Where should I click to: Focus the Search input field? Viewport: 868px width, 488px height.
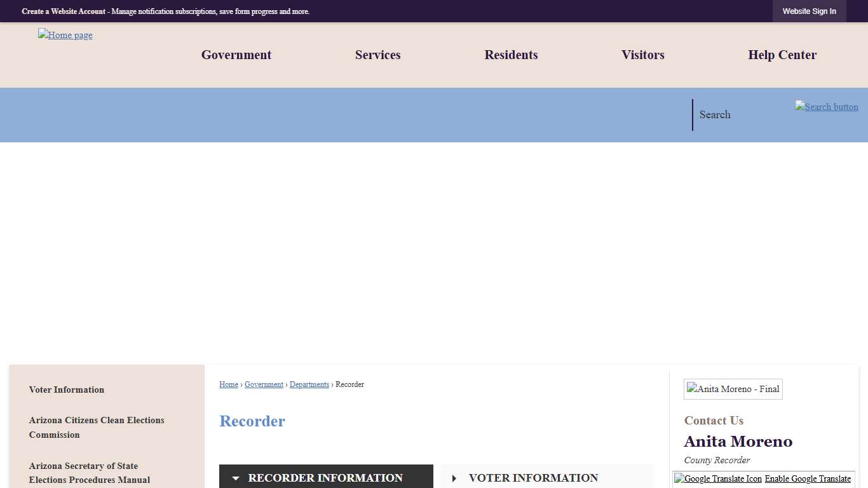[740, 115]
